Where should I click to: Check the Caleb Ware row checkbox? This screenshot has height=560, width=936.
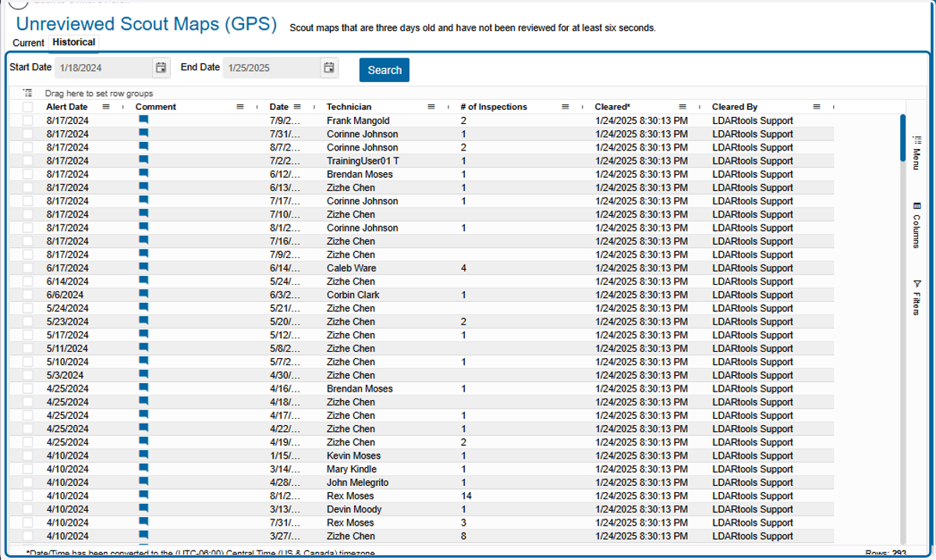tap(28, 268)
